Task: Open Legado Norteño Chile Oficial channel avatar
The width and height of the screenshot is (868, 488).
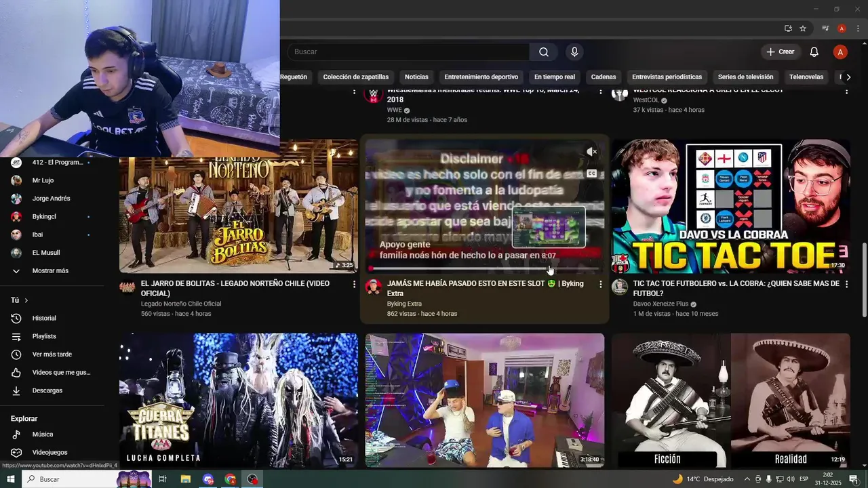Action: pos(127,286)
